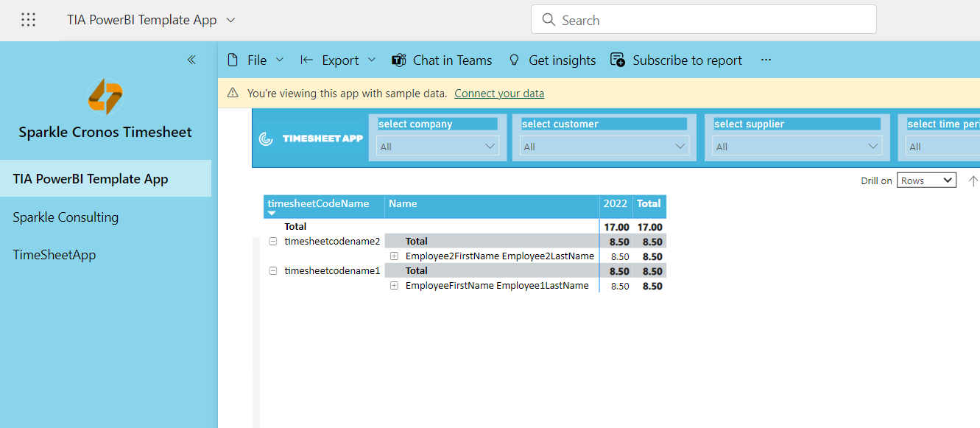Collapse the navigation pane with double chevron

pyautogui.click(x=191, y=60)
